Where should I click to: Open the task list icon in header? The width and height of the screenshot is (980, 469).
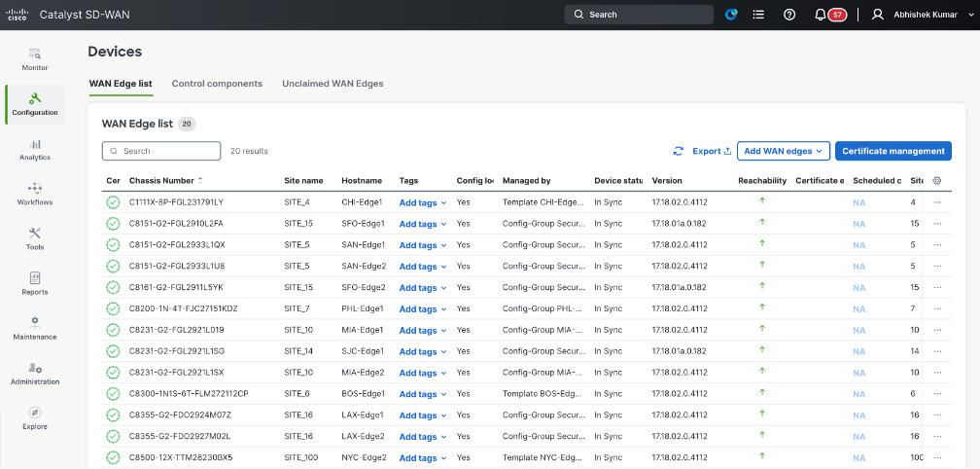[x=758, y=15]
